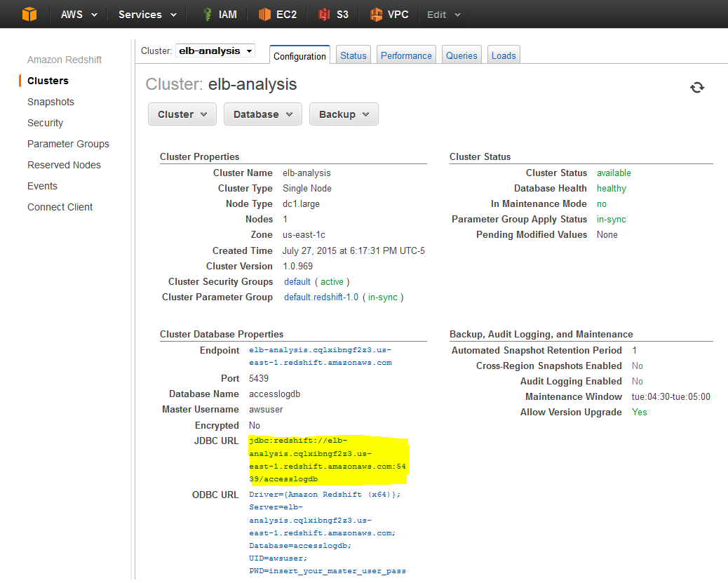728x583 pixels.
Task: Click the Created Time value July 27, 2015
Action: click(x=353, y=251)
